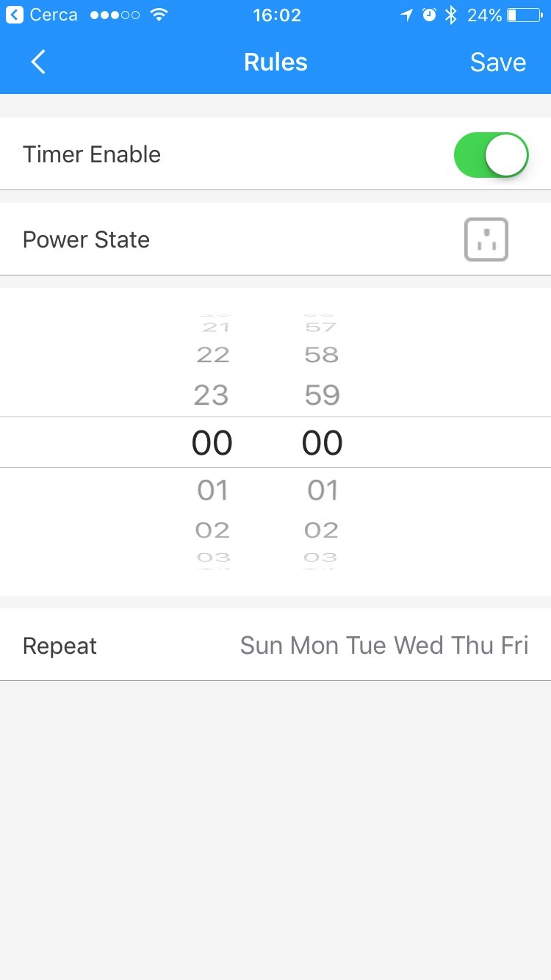The image size is (551, 980).
Task: Select hour 23 in time picker
Action: pos(212,396)
